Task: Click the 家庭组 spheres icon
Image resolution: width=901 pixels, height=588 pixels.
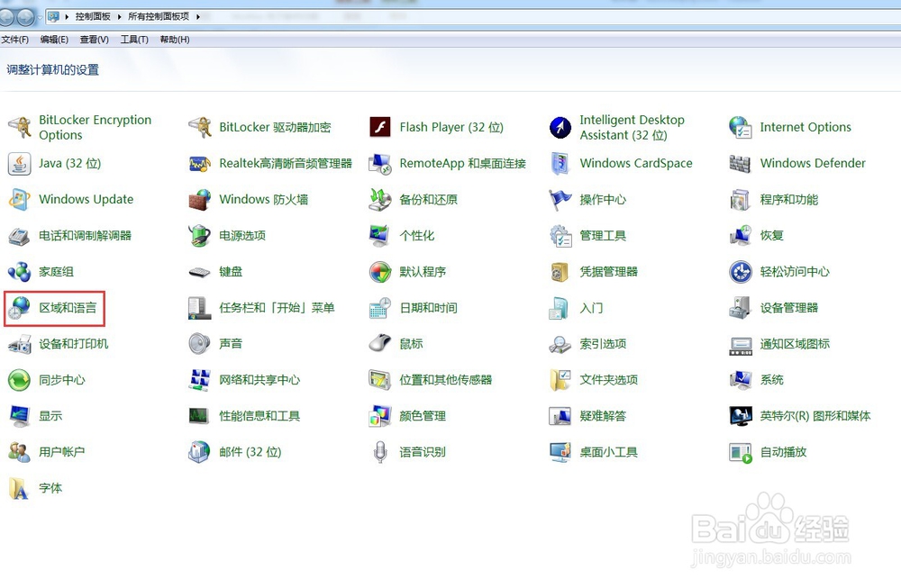Action: pyautogui.click(x=20, y=272)
